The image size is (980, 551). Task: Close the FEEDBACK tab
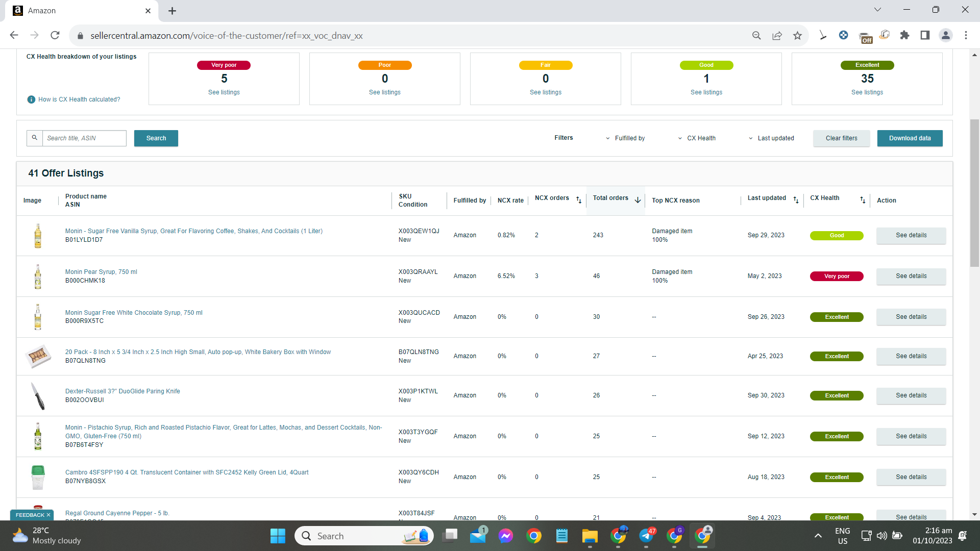click(x=48, y=515)
